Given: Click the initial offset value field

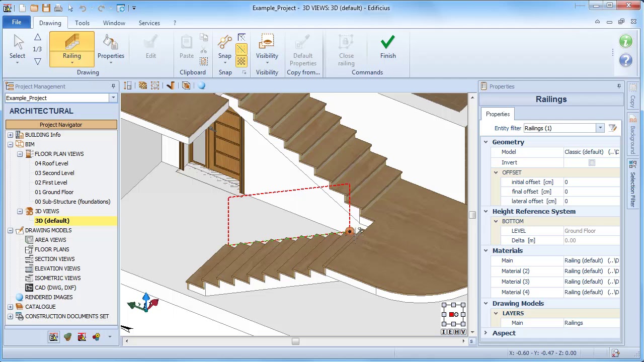Looking at the screenshot, I should pyautogui.click(x=592, y=182).
